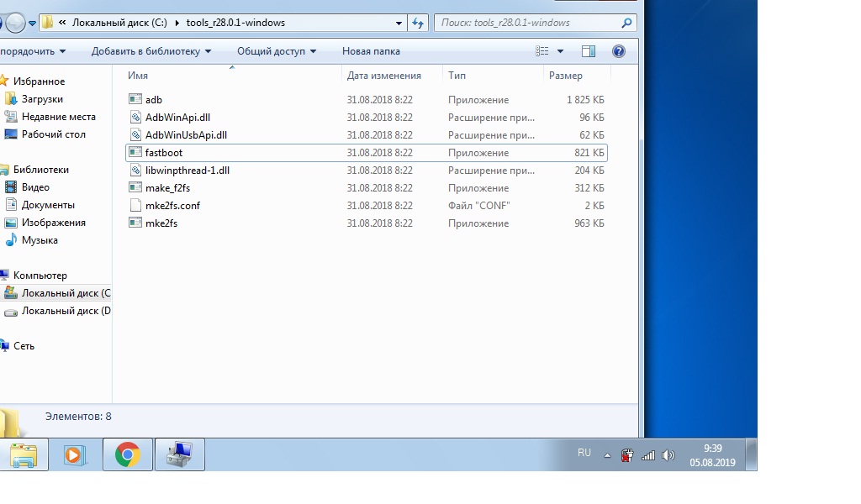This screenshot has width=861, height=504.
Task: Select the fastboot application icon
Action: click(135, 153)
